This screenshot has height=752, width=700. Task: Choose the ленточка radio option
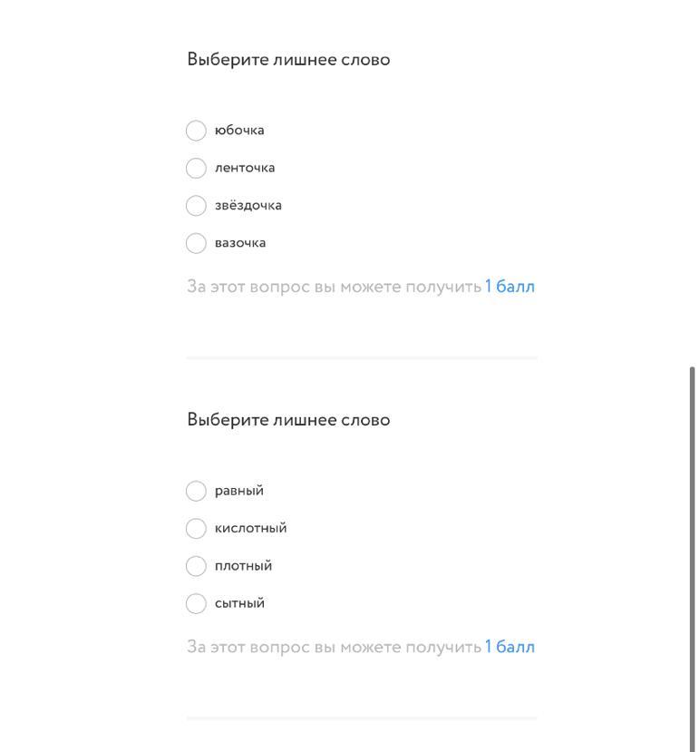point(196,169)
